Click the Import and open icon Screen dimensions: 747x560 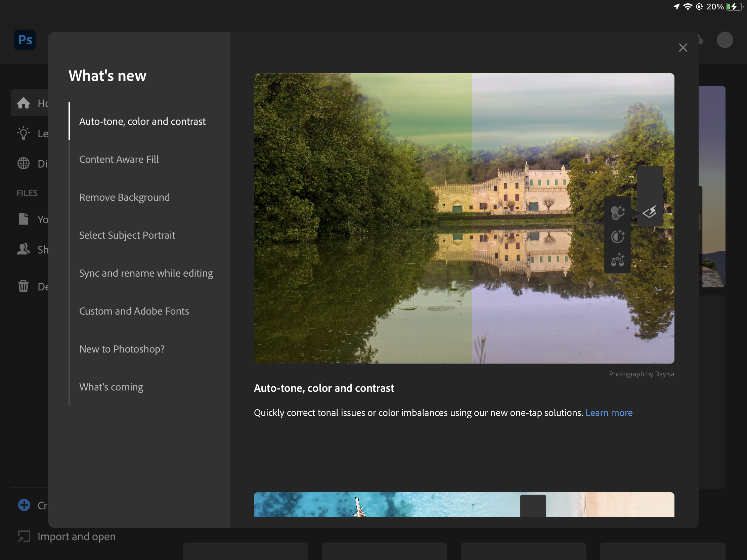click(24, 536)
